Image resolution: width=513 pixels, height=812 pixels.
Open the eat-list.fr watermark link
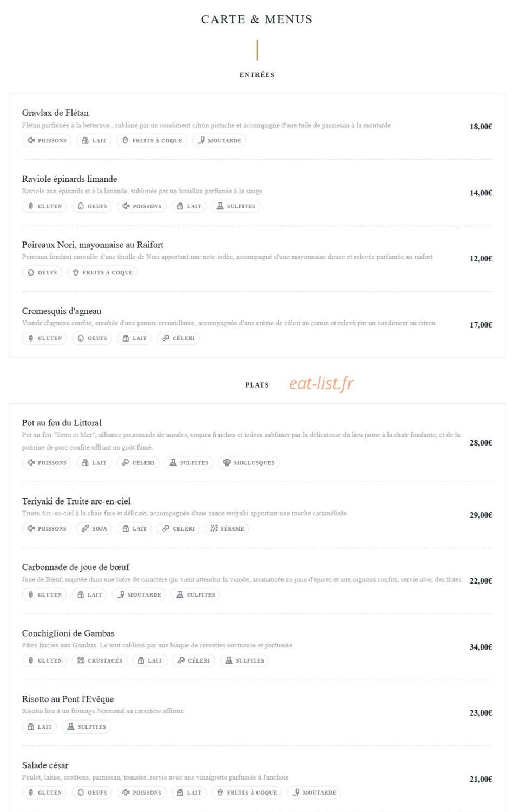point(321,383)
